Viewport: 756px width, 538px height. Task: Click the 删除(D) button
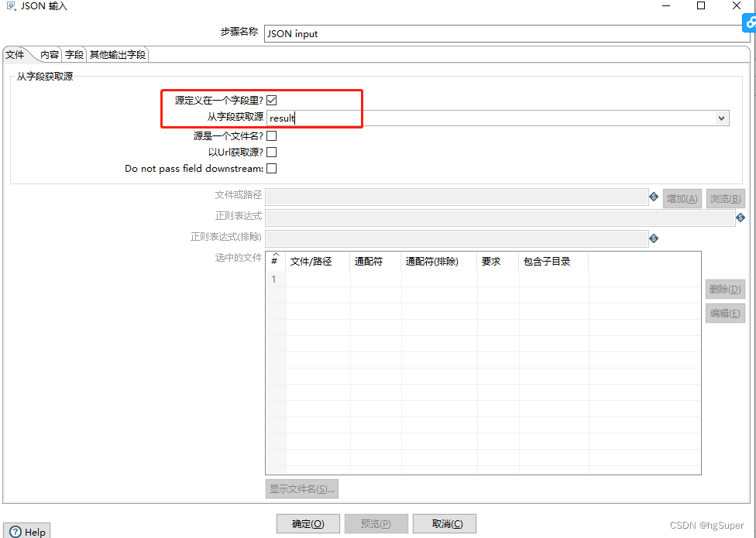click(725, 288)
